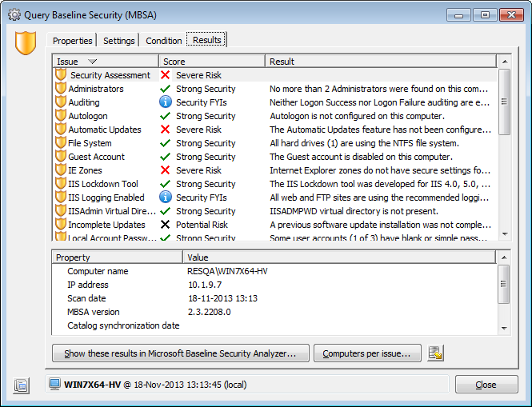Click the IISADMPWD virtual directory result text
The image size is (532, 407).
pyautogui.click(x=354, y=211)
